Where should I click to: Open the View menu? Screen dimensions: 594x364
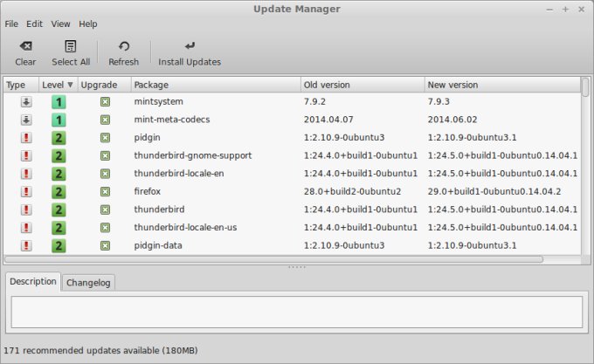(60, 24)
